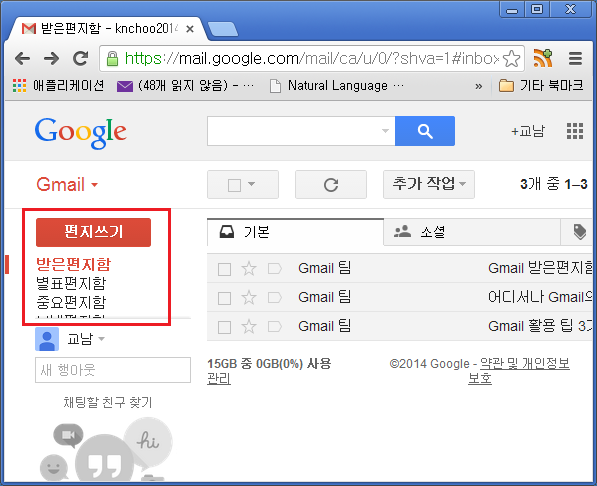Open the 기타 북마크 folder
The width and height of the screenshot is (597, 486).
click(x=541, y=85)
